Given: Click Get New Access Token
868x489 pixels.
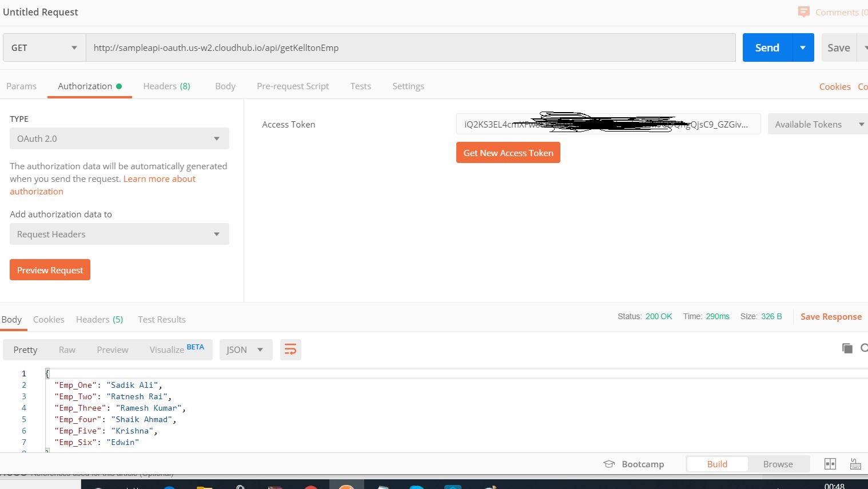Looking at the screenshot, I should [x=508, y=152].
